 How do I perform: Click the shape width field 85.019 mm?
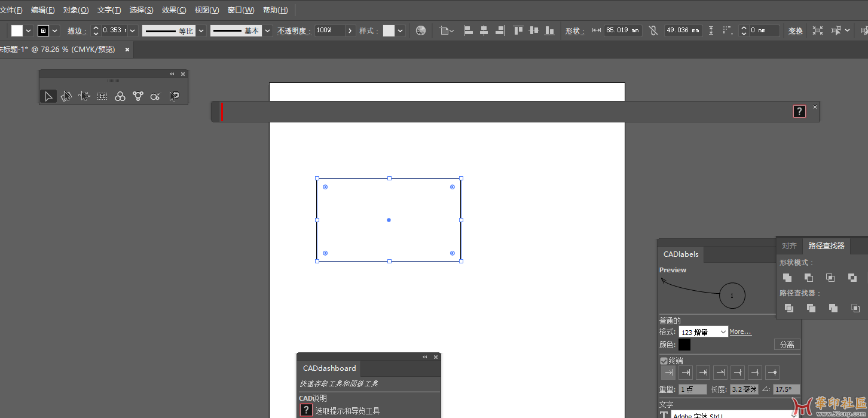(x=624, y=30)
